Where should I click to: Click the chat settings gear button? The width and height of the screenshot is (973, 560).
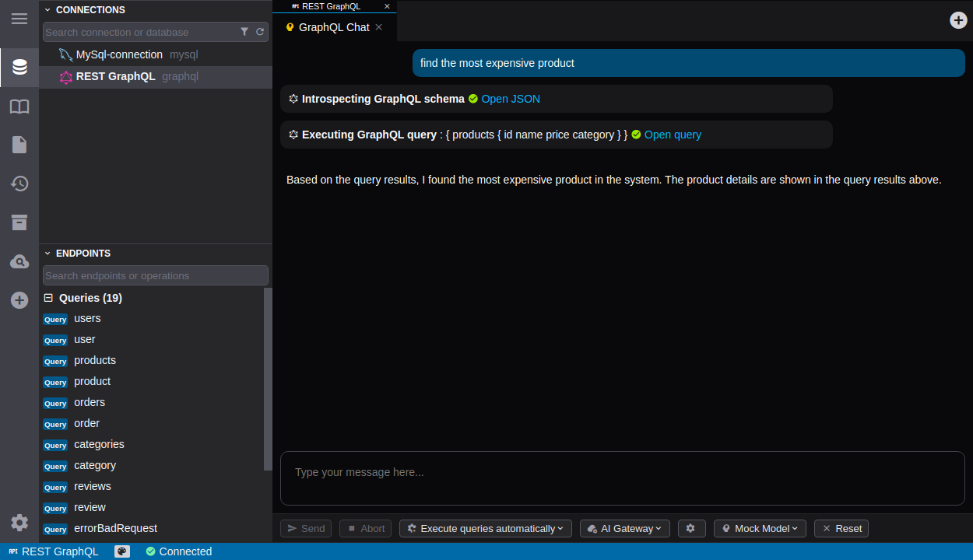tap(690, 528)
